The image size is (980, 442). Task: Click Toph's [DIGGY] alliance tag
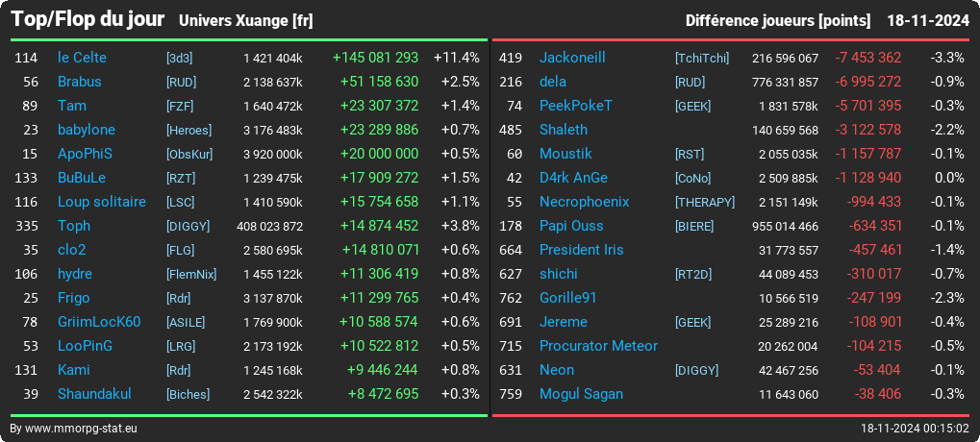(x=188, y=226)
